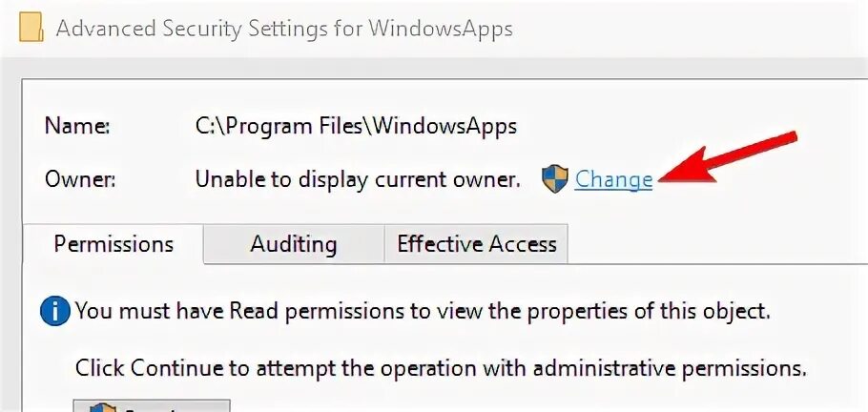Click the UAC shield icon beside Change
The height and width of the screenshot is (412, 868).
click(x=554, y=178)
